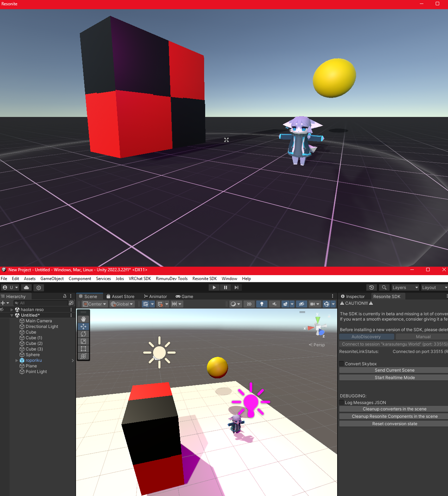448x496 pixels.
Task: Select the Rect transform tool
Action: (83, 349)
